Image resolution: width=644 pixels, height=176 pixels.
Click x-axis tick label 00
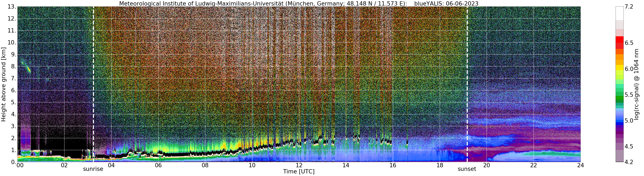[20, 166]
